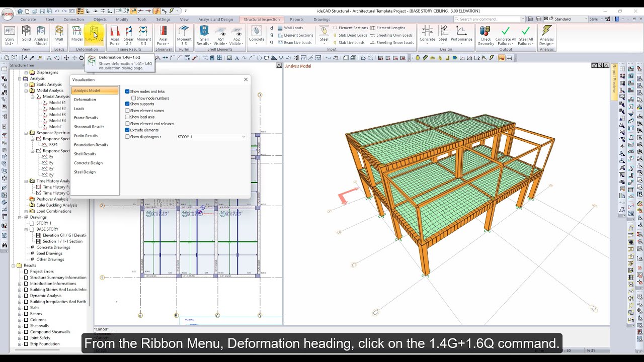Collapse the BASE STORY drawings node
This screenshot has height=362, width=644.
click(x=26, y=229)
